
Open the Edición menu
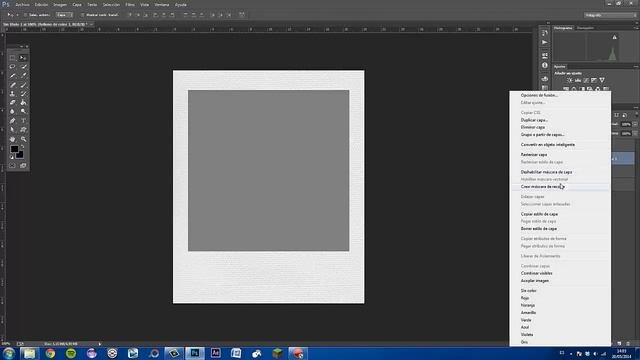pyautogui.click(x=41, y=5)
